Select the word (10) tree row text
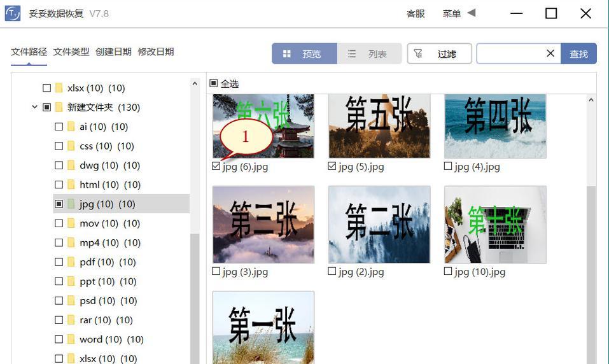 (x=111, y=339)
